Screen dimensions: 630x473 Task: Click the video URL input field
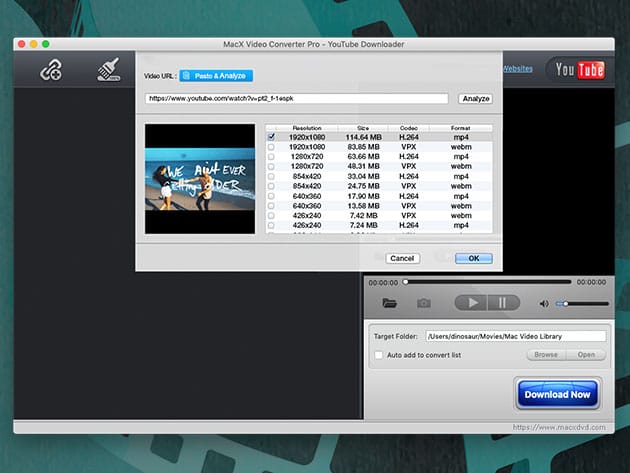coord(296,99)
